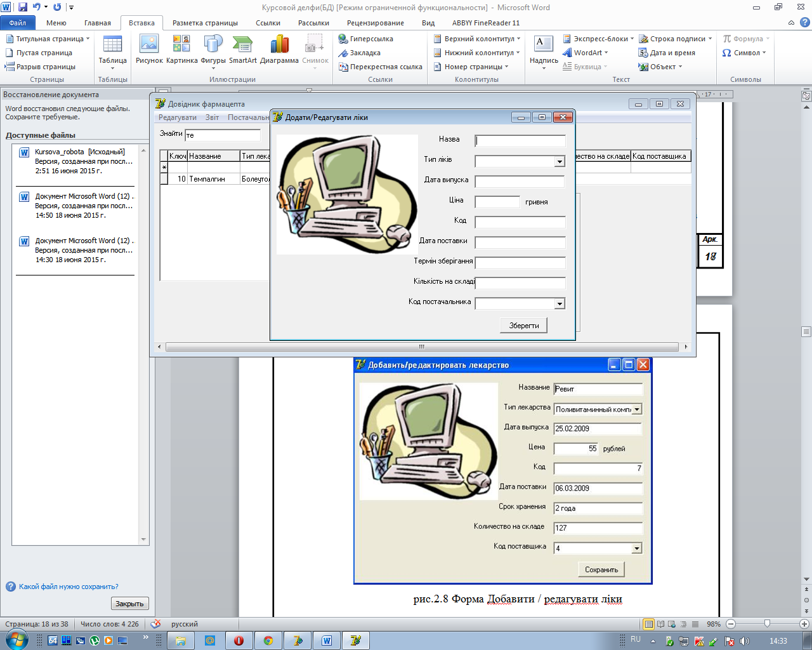The height and width of the screenshot is (650, 812).
Task: Expand Нижний колонтитул dropdown
Action: point(518,53)
